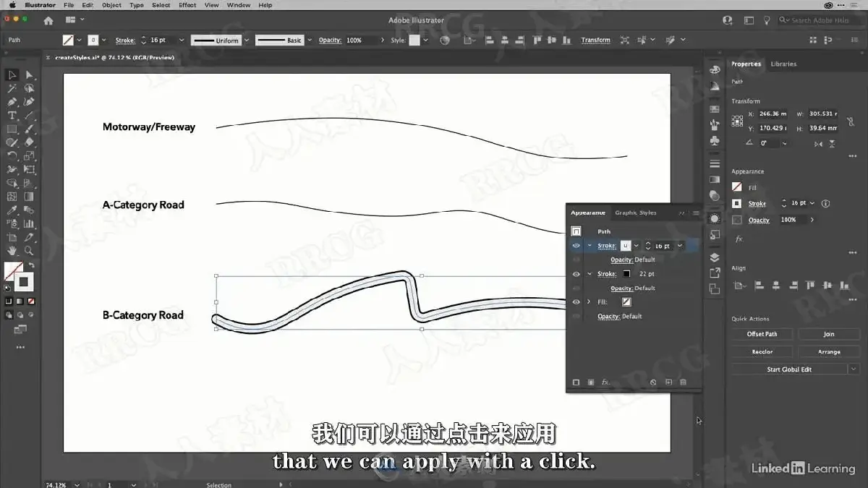The width and height of the screenshot is (868, 488).
Task: Switch to Graphic Styles tab
Action: click(636, 213)
